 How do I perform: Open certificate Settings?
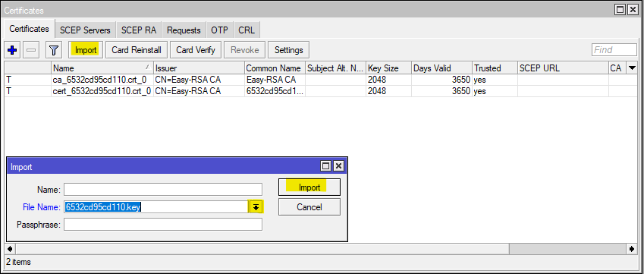[x=288, y=49]
